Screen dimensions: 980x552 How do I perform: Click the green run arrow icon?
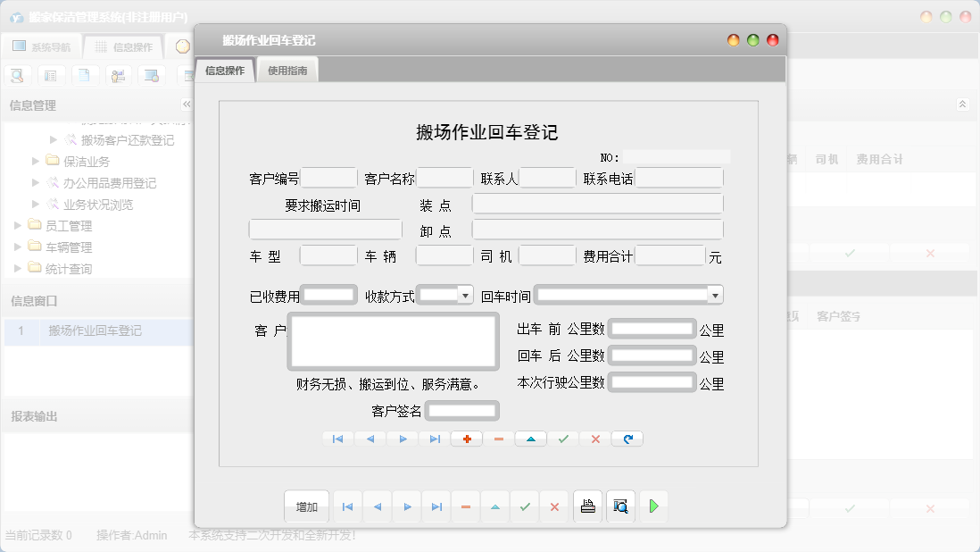(652, 506)
